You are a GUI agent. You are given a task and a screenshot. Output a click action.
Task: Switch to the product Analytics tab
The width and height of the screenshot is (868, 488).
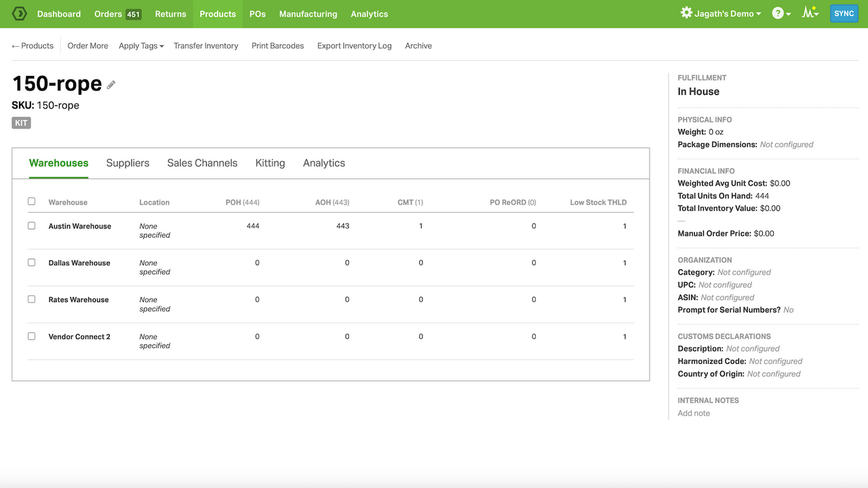point(324,163)
